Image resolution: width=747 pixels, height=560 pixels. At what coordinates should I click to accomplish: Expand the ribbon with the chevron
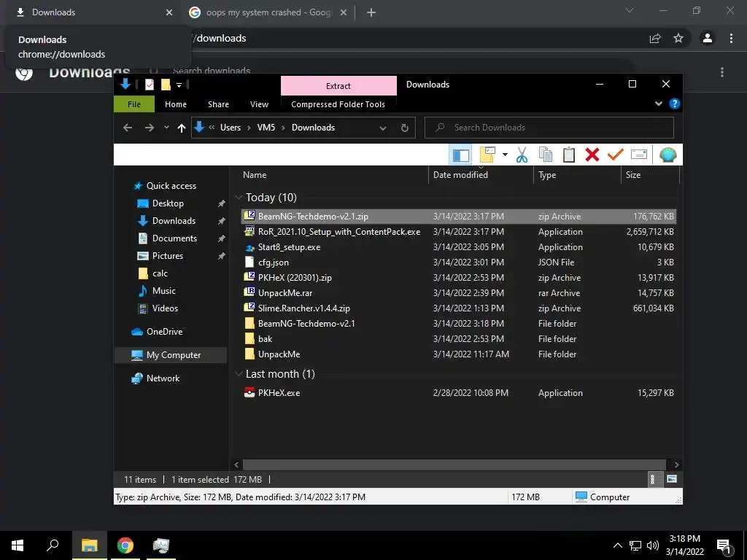coord(659,104)
